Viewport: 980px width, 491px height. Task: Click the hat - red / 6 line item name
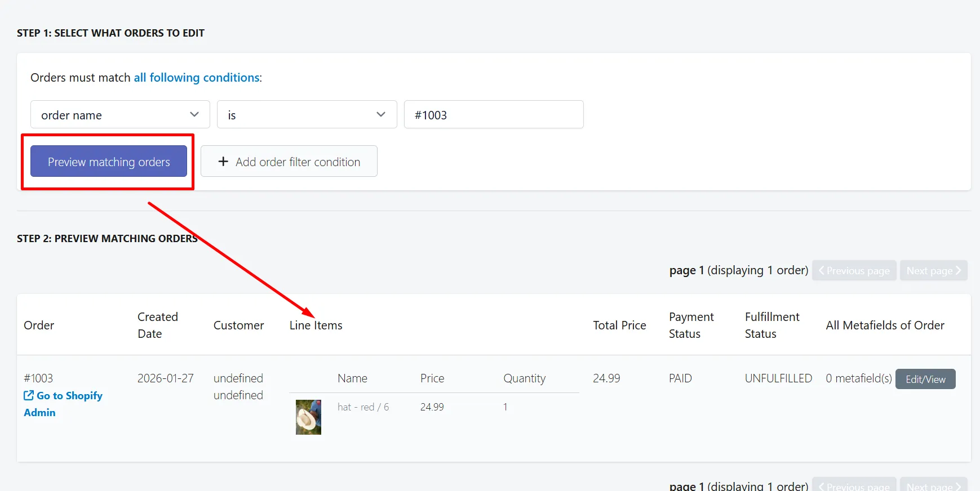(x=363, y=407)
